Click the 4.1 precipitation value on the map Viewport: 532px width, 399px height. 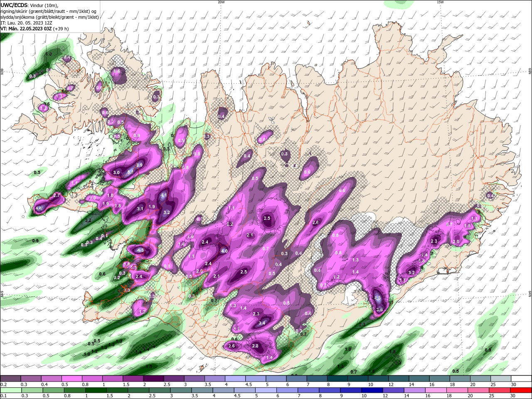tap(164, 195)
